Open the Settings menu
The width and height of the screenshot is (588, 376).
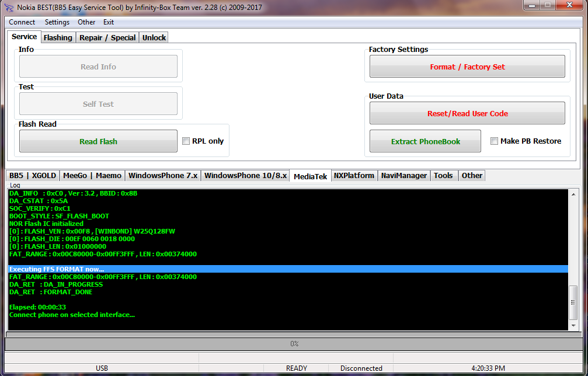[x=57, y=22]
